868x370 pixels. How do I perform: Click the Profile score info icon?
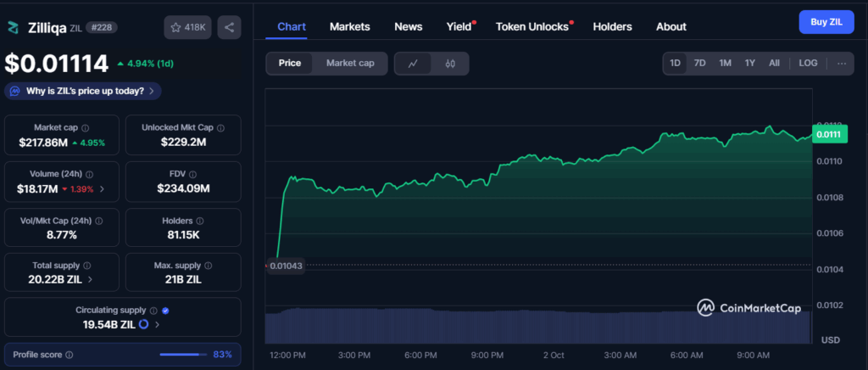(x=70, y=355)
